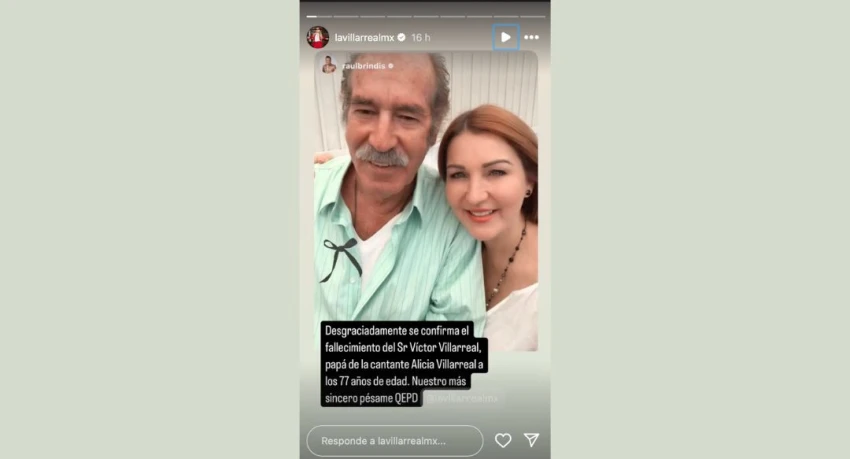Click the black caption about Víctor Villarreal

click(x=404, y=364)
